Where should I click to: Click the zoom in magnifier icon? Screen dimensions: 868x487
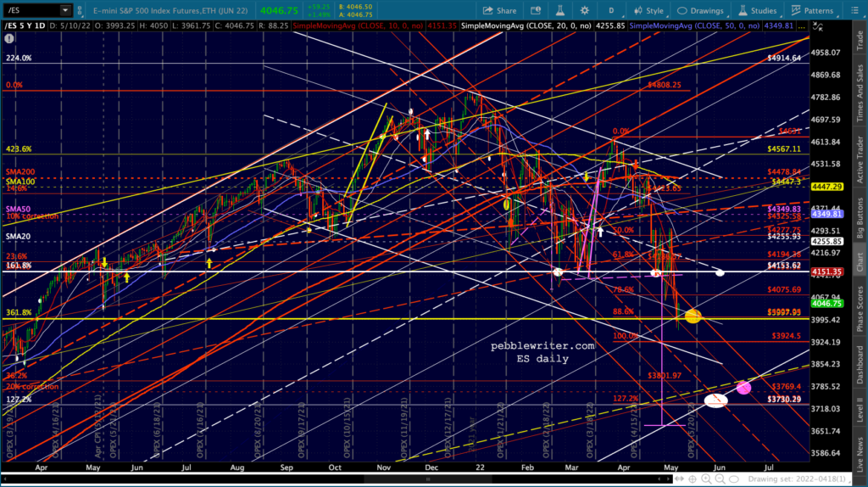click(x=706, y=479)
